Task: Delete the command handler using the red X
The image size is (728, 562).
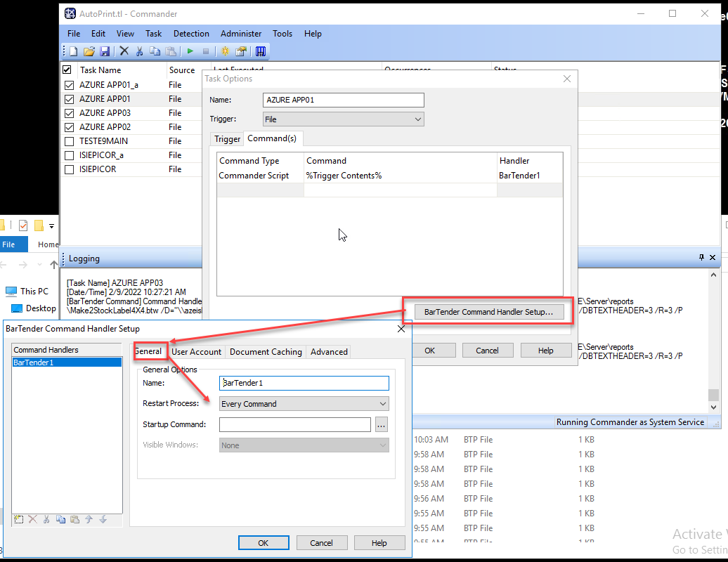Action: click(32, 519)
